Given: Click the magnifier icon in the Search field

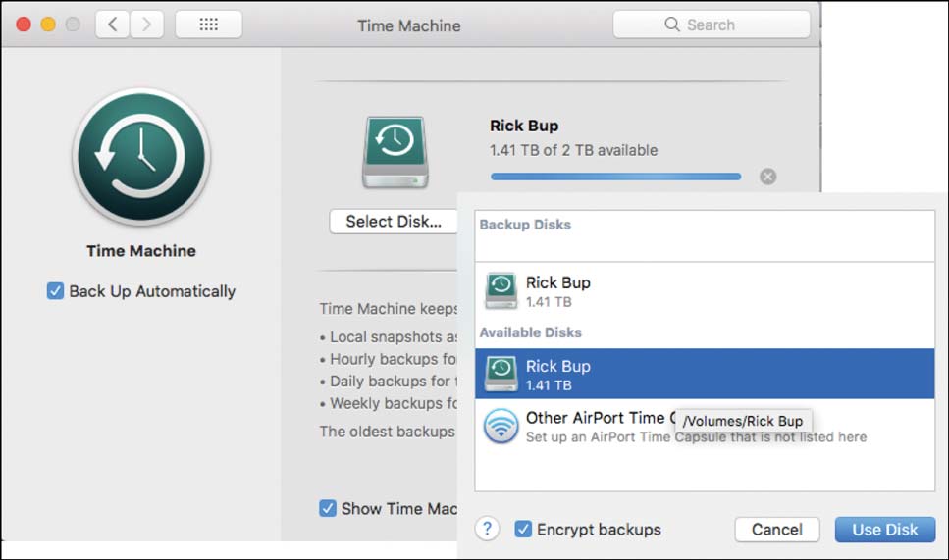Looking at the screenshot, I should click(x=672, y=25).
